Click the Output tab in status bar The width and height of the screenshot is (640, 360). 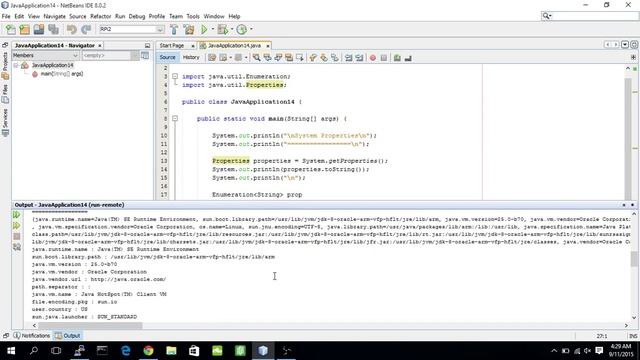point(68,336)
